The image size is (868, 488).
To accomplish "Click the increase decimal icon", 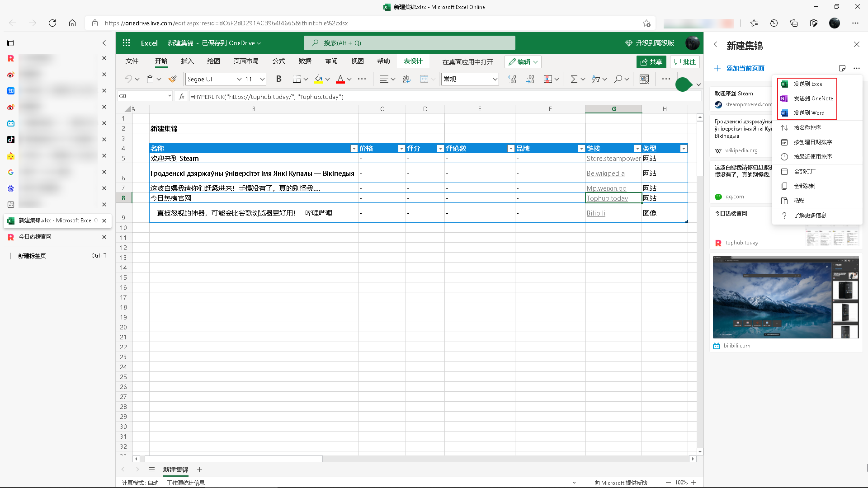I will [530, 79].
